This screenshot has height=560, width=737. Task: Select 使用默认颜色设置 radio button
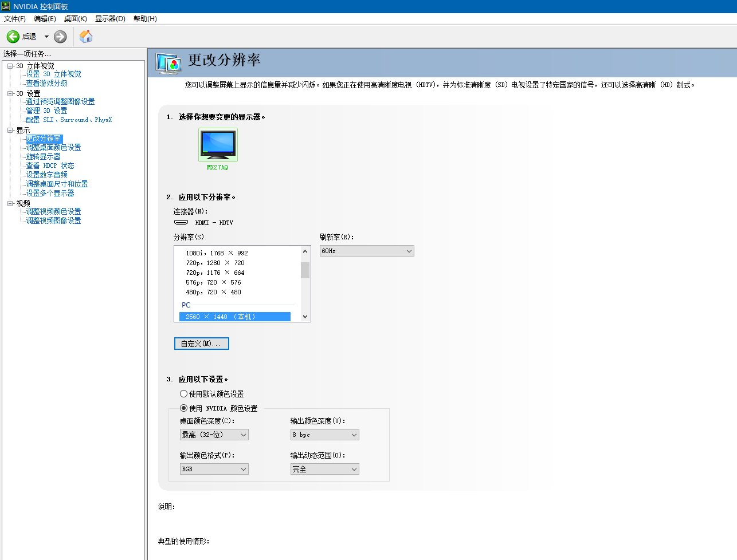(184, 394)
